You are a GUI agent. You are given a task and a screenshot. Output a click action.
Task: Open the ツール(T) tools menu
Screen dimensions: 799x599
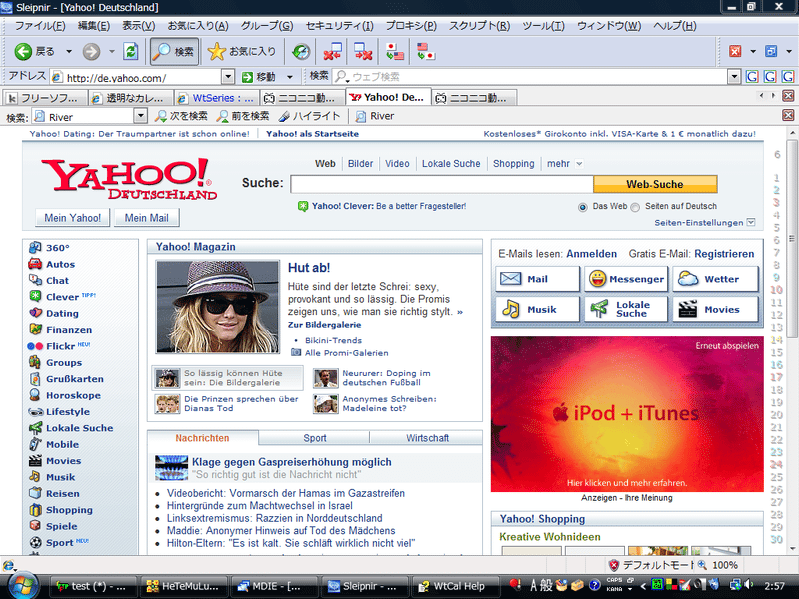click(x=543, y=26)
